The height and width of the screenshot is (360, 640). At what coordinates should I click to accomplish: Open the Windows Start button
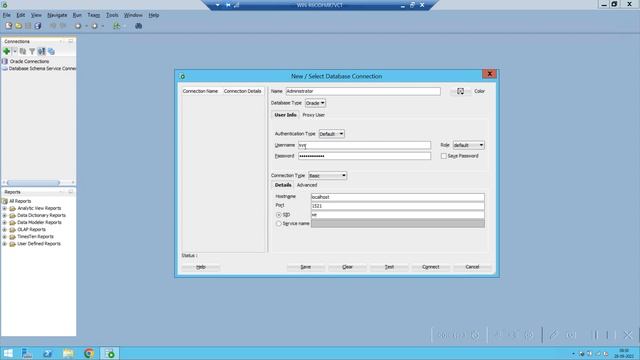[x=8, y=353]
